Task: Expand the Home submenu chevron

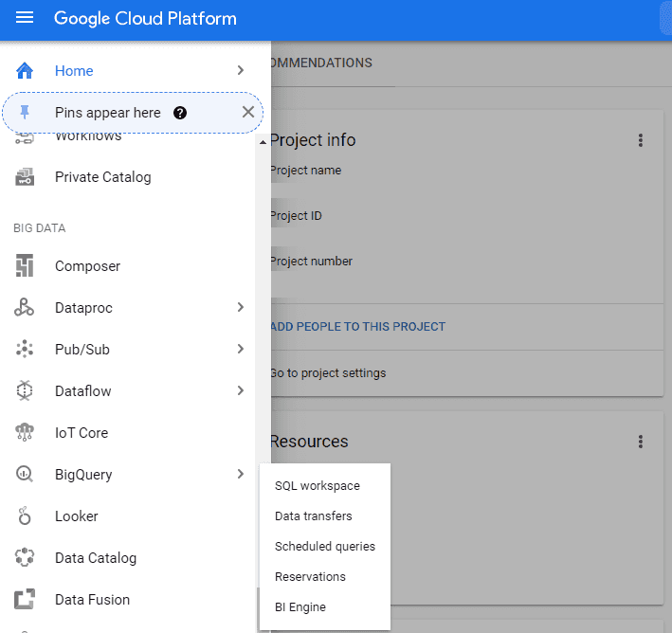Action: [x=241, y=70]
